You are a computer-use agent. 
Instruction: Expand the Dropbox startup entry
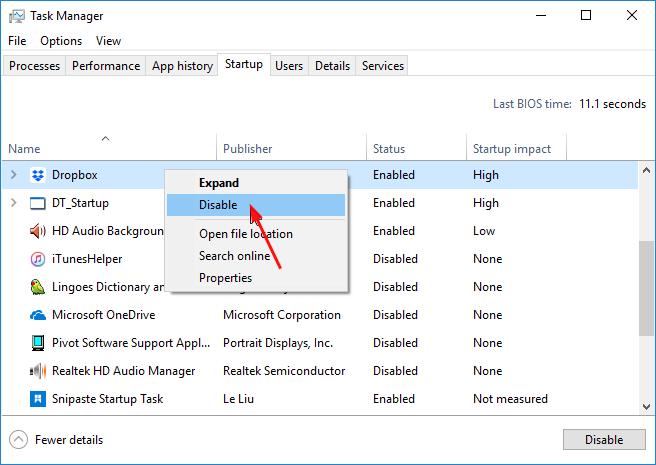13,175
